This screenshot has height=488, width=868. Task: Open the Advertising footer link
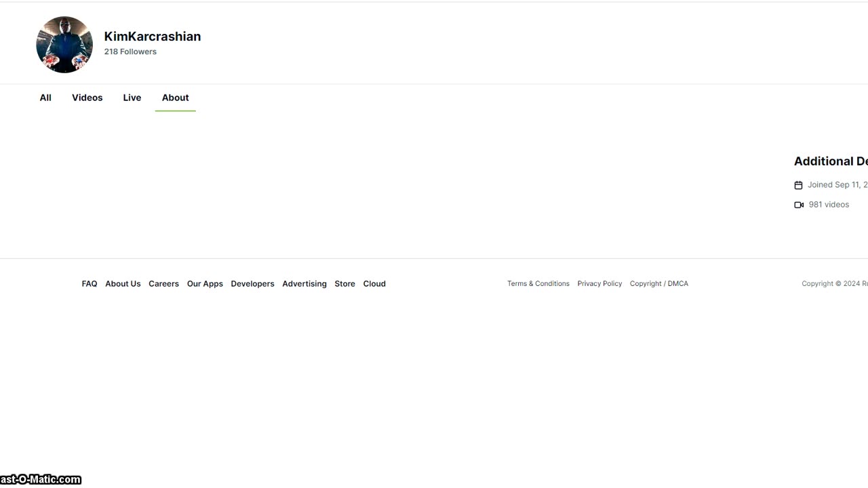(304, 284)
